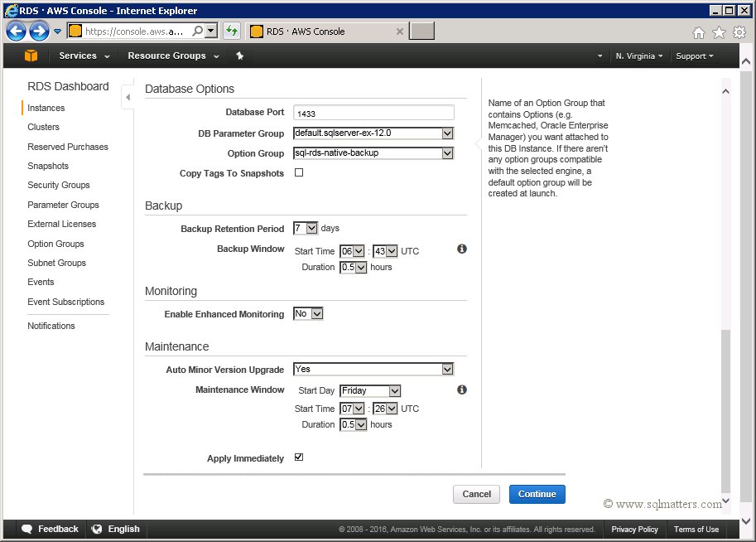Click the search magnifier in address bar
Viewport: 756px width, 542px height.
point(198,31)
